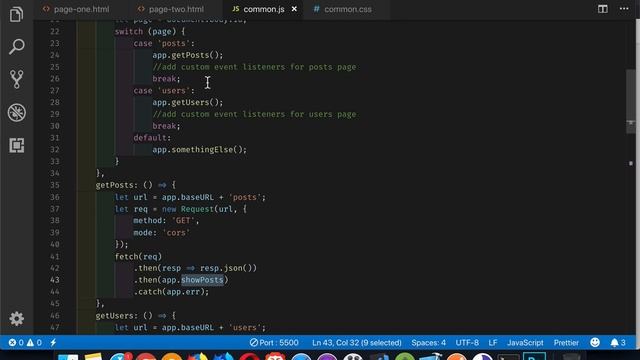Click 'let req = new Request(url, {' line 37
640x360 pixels.
(180, 209)
